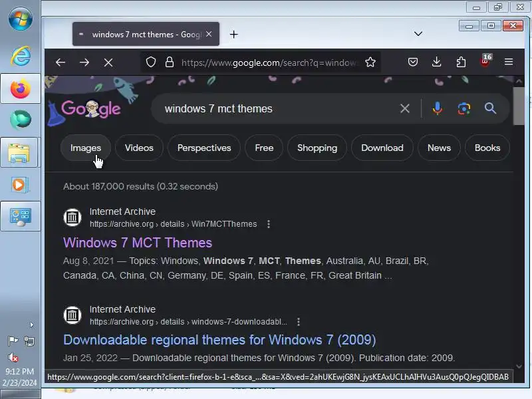The image size is (532, 399).
Task: Click the About 187,000 results text
Action: coord(140,186)
